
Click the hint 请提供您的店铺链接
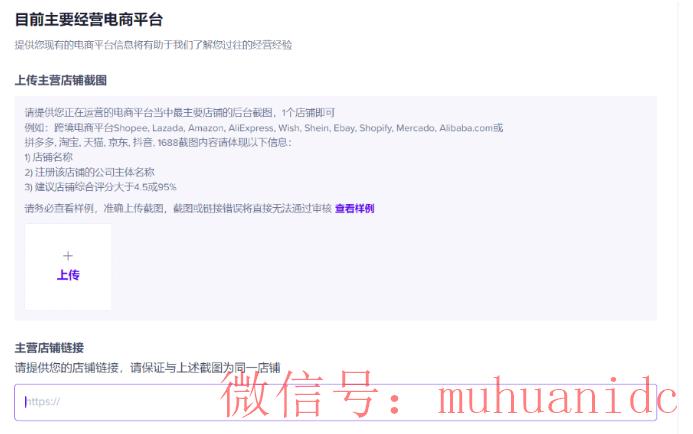(x=147, y=368)
